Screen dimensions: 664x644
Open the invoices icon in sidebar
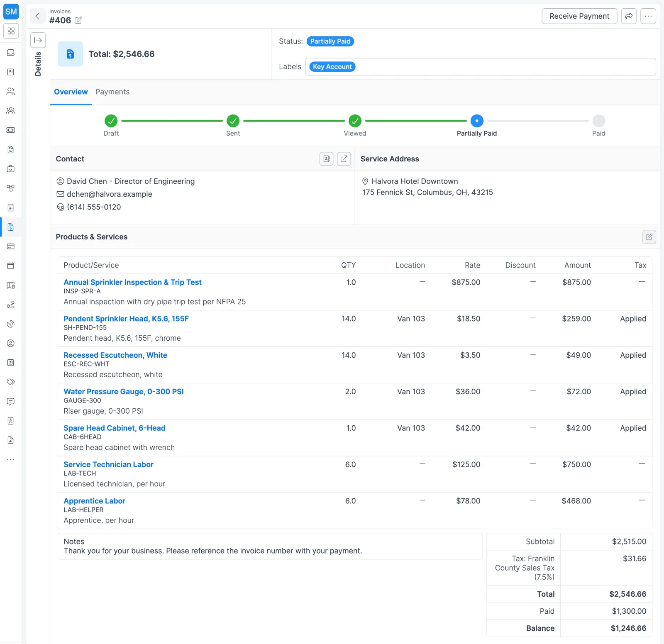point(11,227)
